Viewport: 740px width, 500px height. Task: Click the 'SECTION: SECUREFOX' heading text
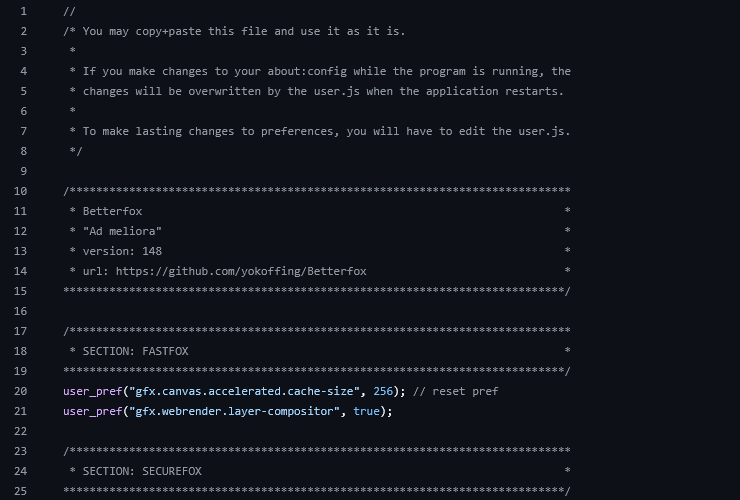coord(142,471)
